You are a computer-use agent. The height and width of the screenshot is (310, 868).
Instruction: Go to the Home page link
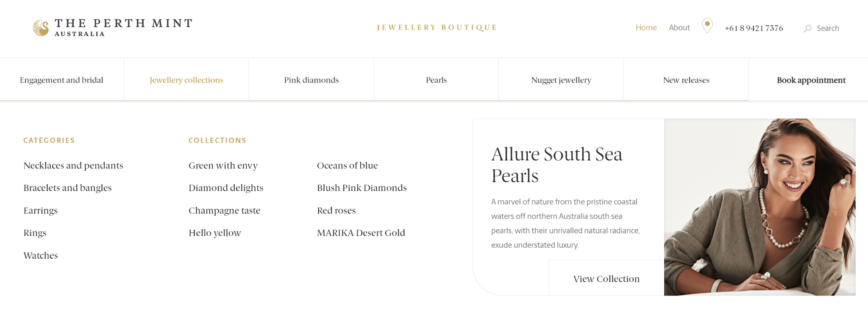pyautogui.click(x=646, y=28)
